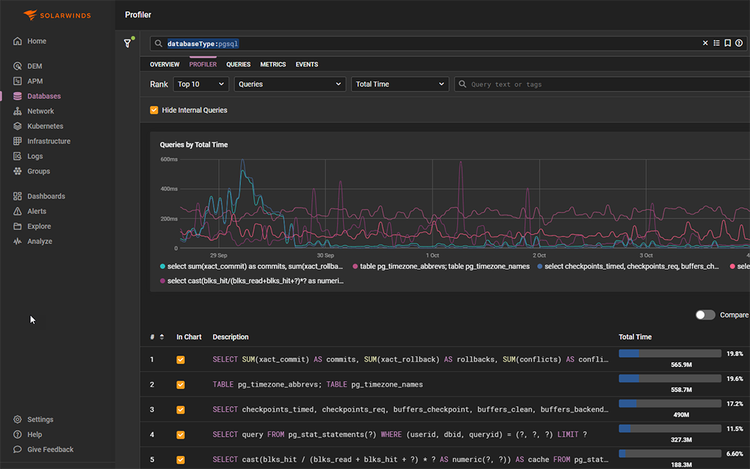The width and height of the screenshot is (750, 469).
Task: Clear the search query with X
Action: [705, 43]
